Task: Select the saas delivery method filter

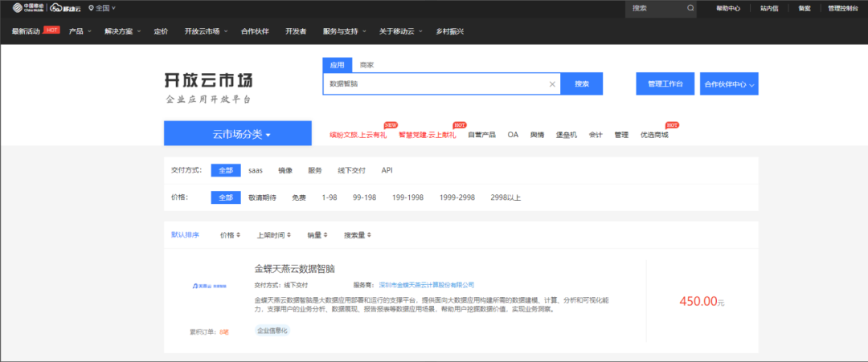Action: point(256,170)
